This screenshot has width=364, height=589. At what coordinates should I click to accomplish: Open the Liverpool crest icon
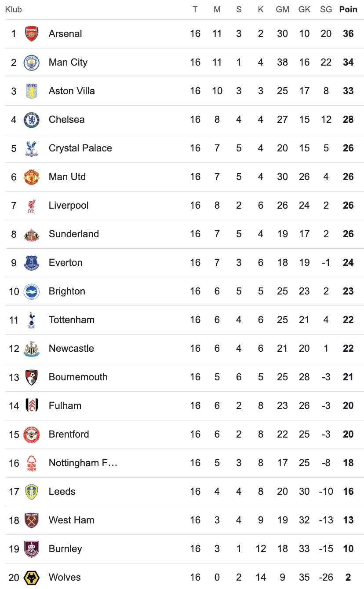(32, 206)
